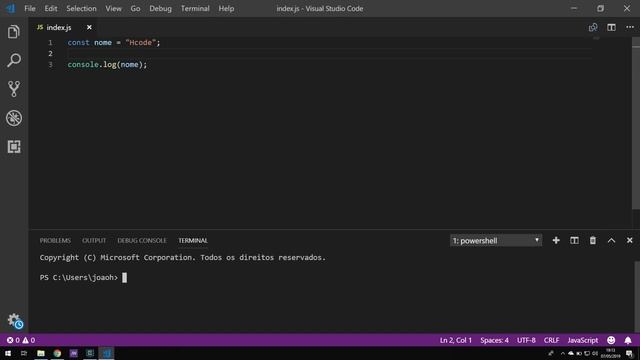Open the powershell terminal selector dropdown
640x360 pixels.
[496, 240]
